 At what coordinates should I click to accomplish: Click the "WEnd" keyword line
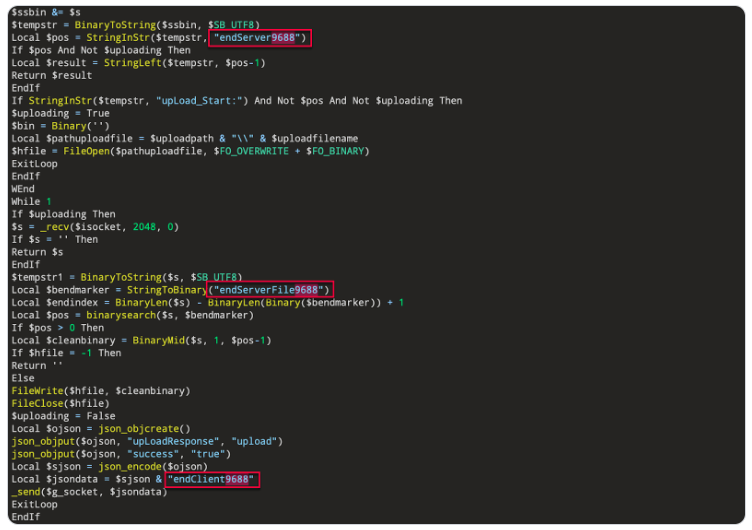point(22,189)
